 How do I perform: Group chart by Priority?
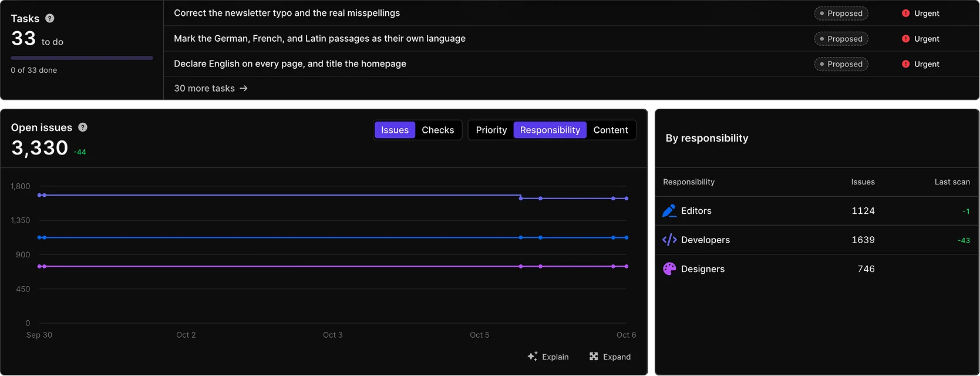click(491, 130)
